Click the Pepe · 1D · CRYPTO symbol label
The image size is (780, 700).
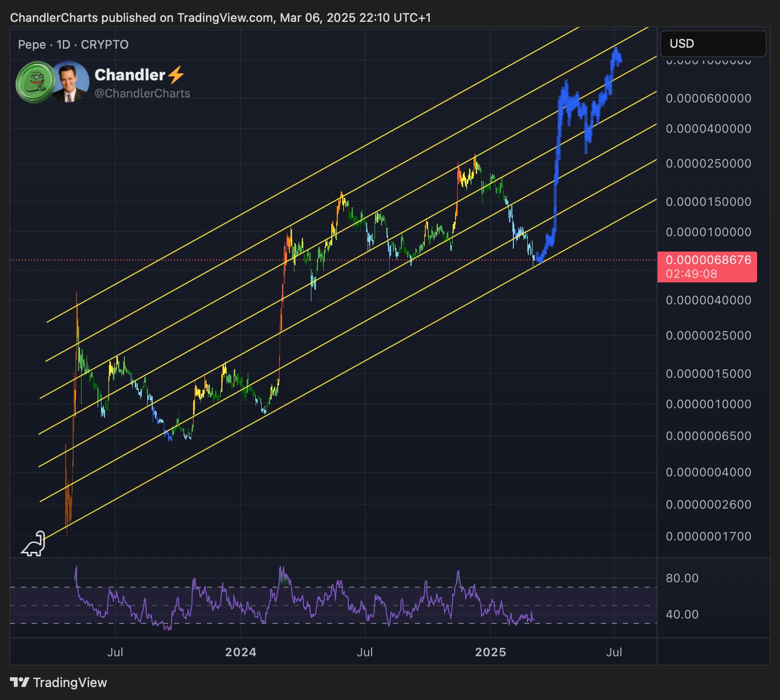click(x=73, y=45)
